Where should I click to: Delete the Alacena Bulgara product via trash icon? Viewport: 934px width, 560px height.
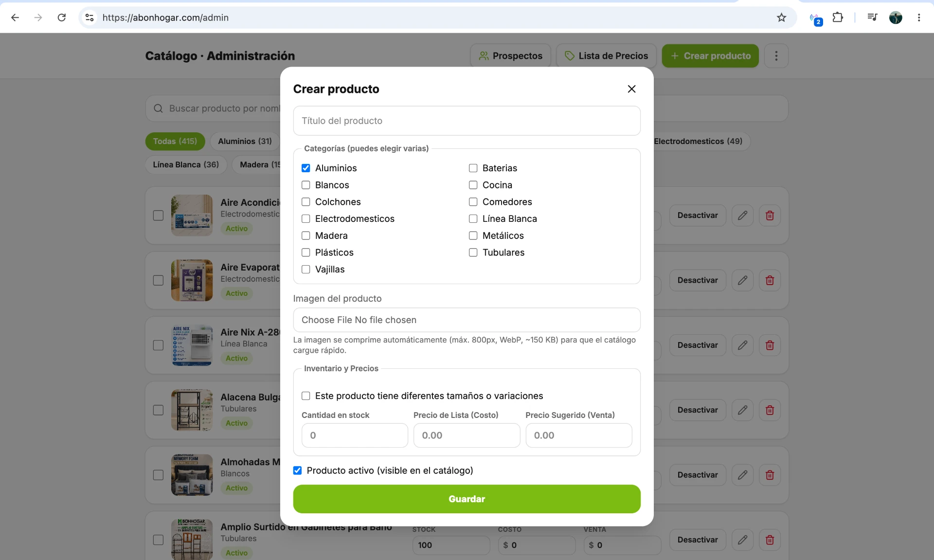770,410
